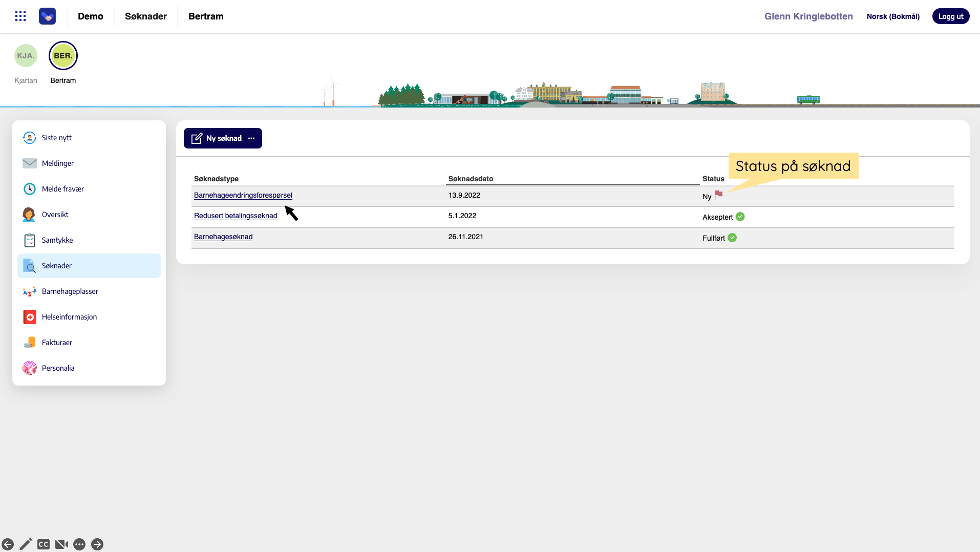This screenshot has height=552, width=980.
Task: Open Meldinger in the sidebar
Action: click(x=58, y=163)
